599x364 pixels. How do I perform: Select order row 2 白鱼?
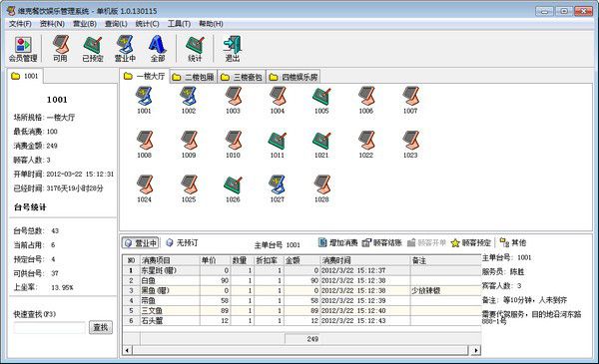click(x=301, y=280)
